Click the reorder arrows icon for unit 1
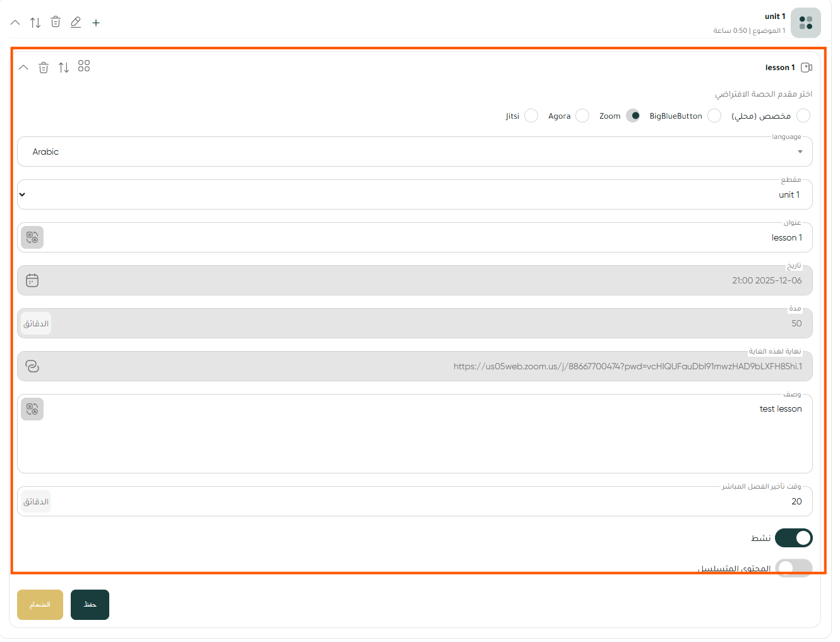840x642 pixels. point(35,23)
